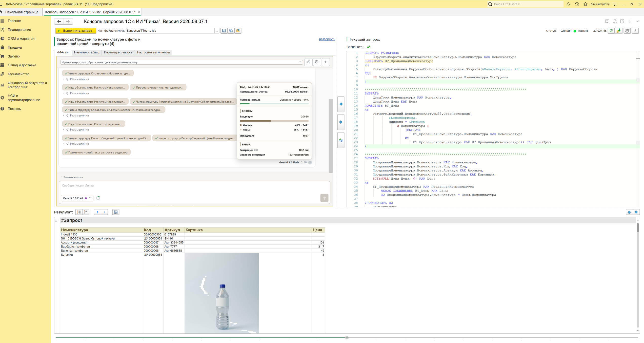644x343 pixels.
Task: Select the ИИ-Агент tab
Action: 63,52
